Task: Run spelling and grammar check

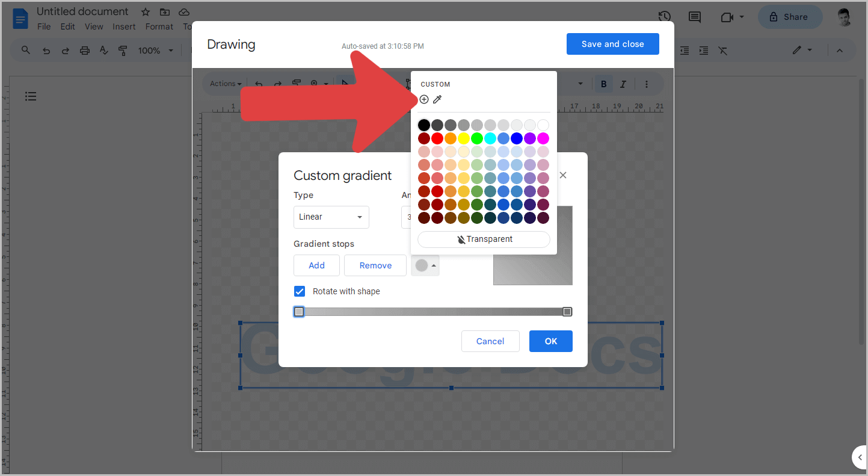Action: point(103,51)
